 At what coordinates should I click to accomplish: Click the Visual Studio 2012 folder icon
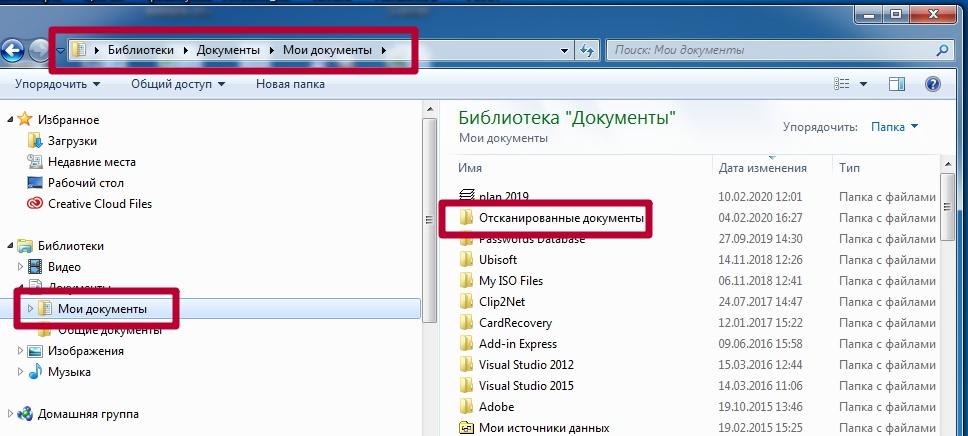pos(467,364)
